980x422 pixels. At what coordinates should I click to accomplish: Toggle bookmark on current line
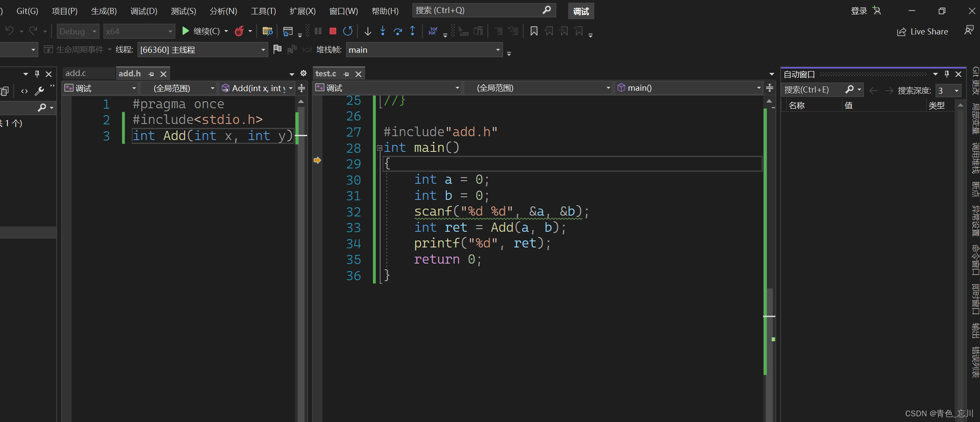[534, 31]
